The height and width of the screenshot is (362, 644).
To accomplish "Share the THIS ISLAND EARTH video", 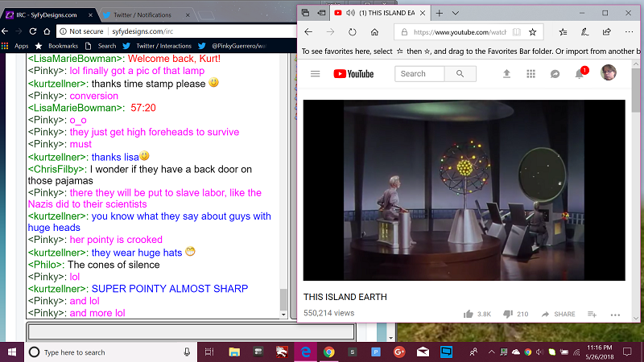I will tap(558, 314).
